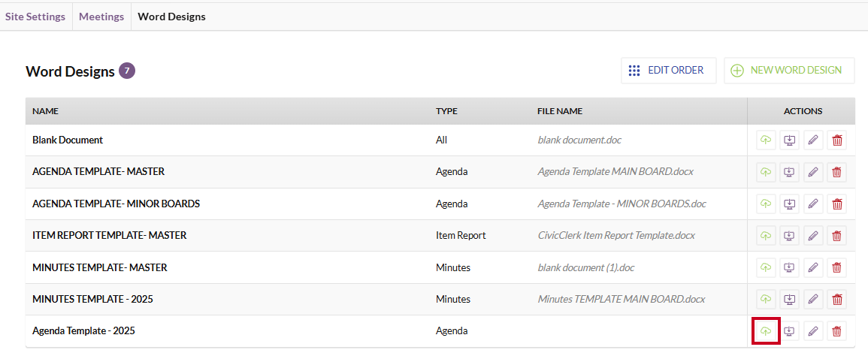The image size is (868, 359).
Task: Click the NAME column header
Action: (45, 111)
